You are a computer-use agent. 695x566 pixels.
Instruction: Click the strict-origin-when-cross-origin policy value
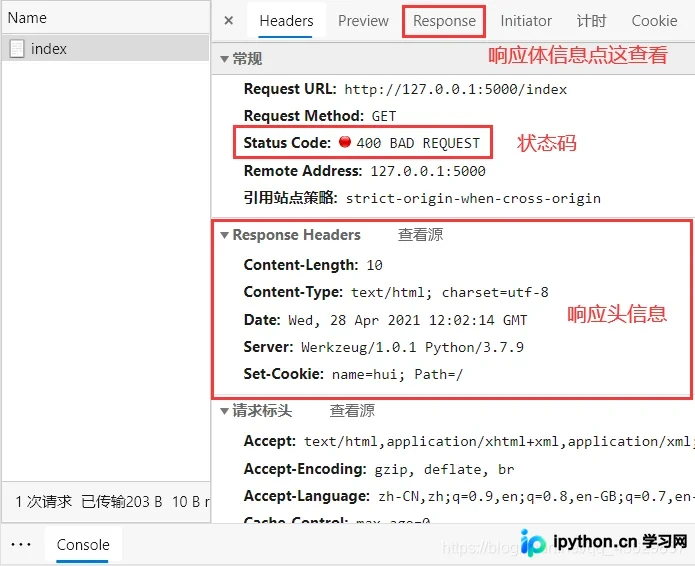(473, 198)
